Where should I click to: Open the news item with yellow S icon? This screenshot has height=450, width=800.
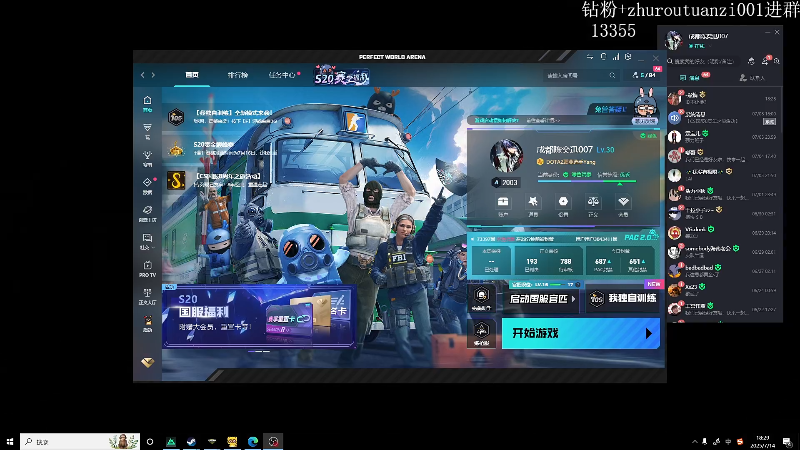[x=219, y=180]
